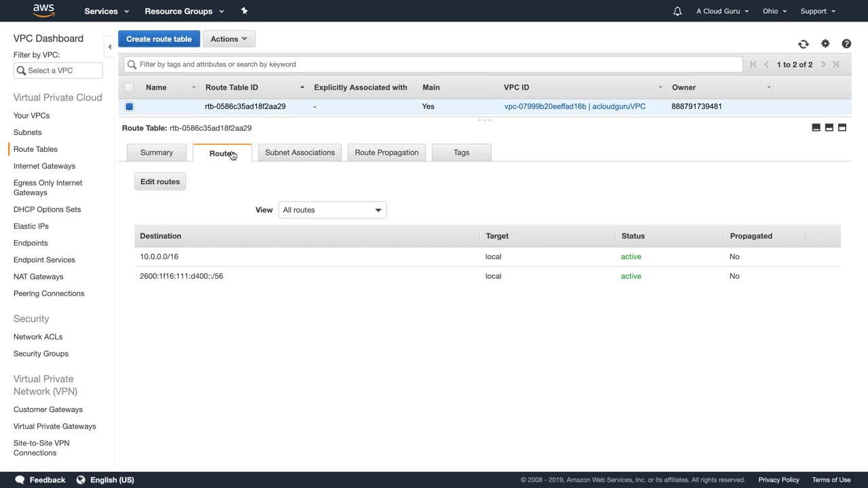Viewport: 868px width, 488px height.
Task: Open the Services menu
Action: point(106,11)
